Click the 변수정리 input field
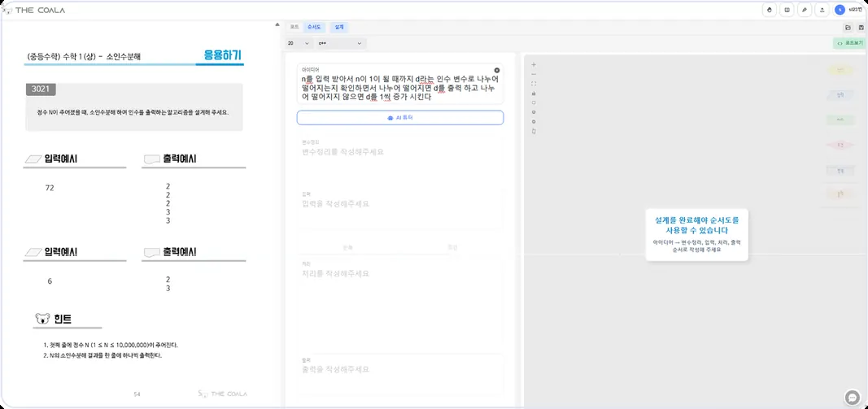The width and height of the screenshot is (868, 409). [400, 159]
